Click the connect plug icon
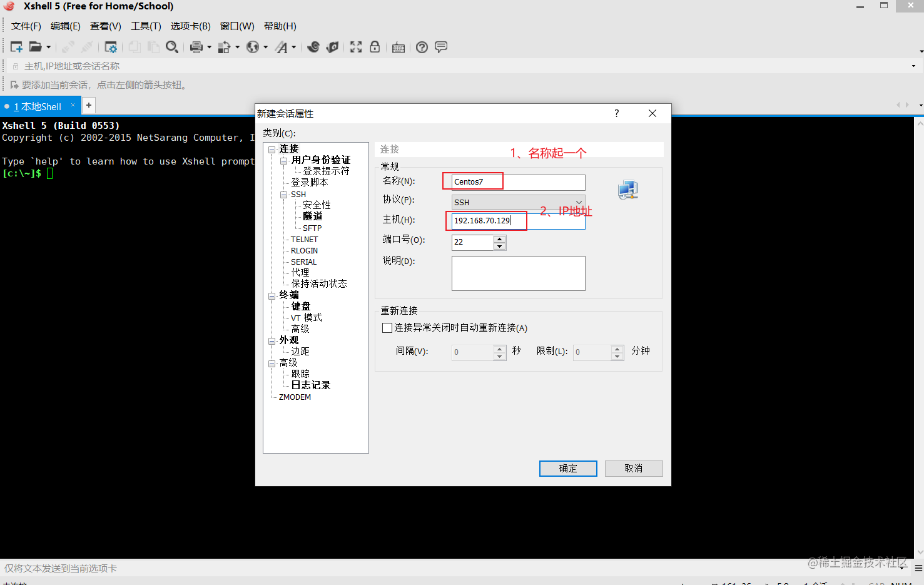Image resolution: width=924 pixels, height=585 pixels. pos(68,47)
